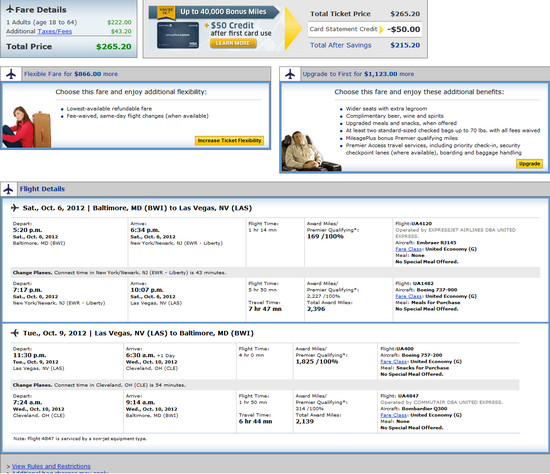
Task: Click the Flight Details heading
Action: pyautogui.click(x=42, y=189)
